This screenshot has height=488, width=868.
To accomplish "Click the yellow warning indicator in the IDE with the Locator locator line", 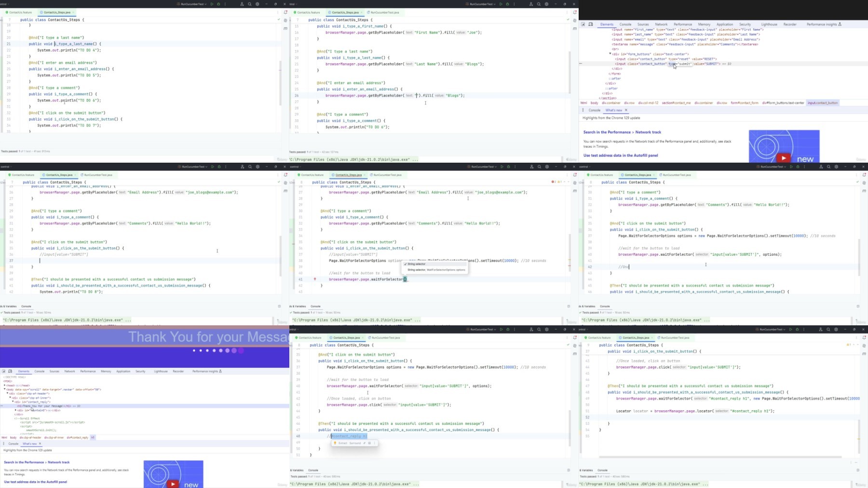I will click(x=850, y=345).
